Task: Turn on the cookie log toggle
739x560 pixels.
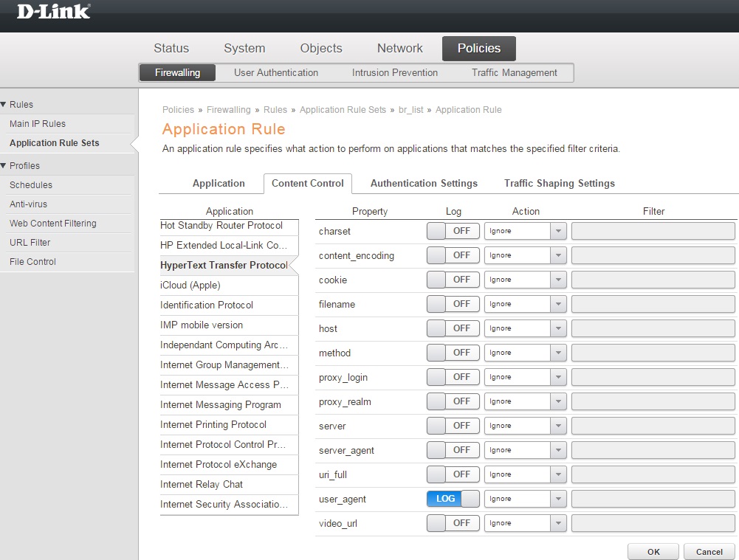Action: point(453,280)
